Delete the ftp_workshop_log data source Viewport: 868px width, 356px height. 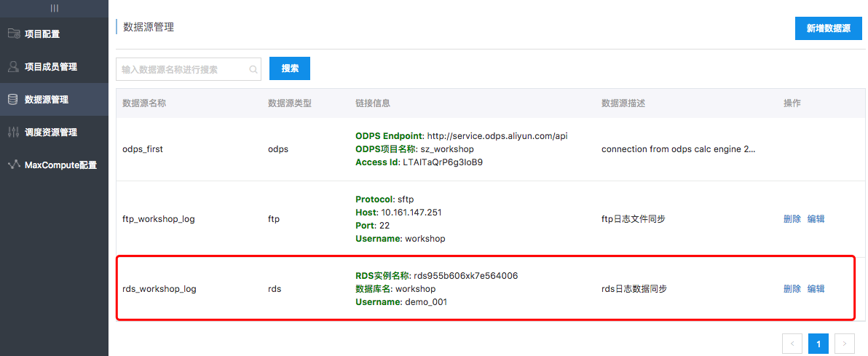(x=792, y=218)
